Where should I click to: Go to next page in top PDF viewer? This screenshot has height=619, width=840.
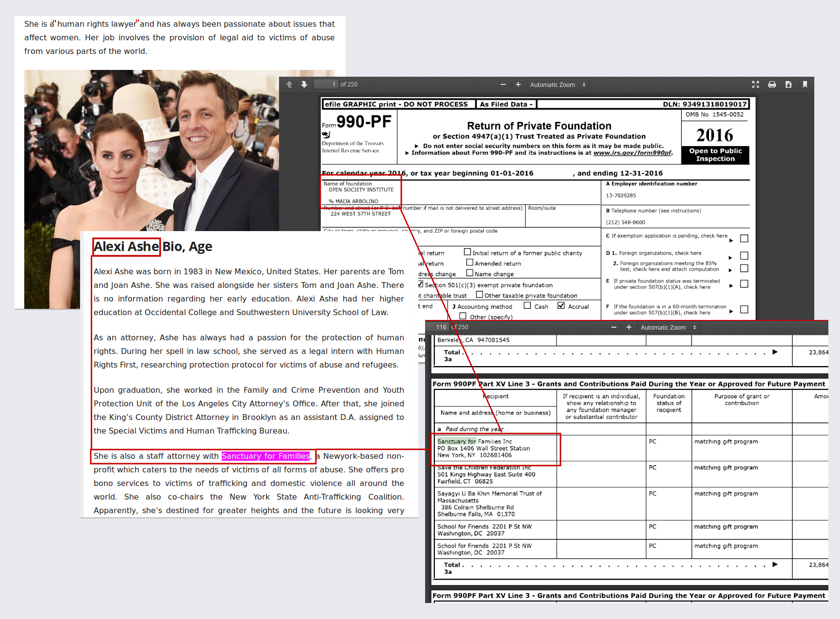point(304,84)
